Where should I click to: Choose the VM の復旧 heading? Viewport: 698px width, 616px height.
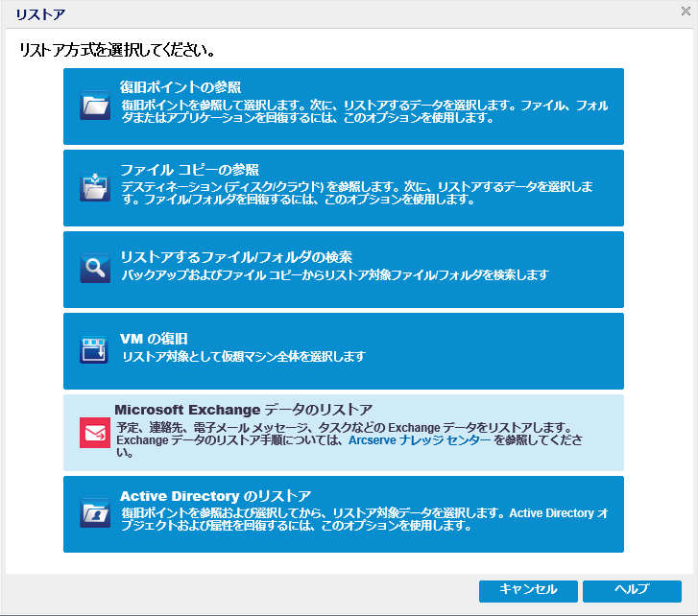point(154,339)
